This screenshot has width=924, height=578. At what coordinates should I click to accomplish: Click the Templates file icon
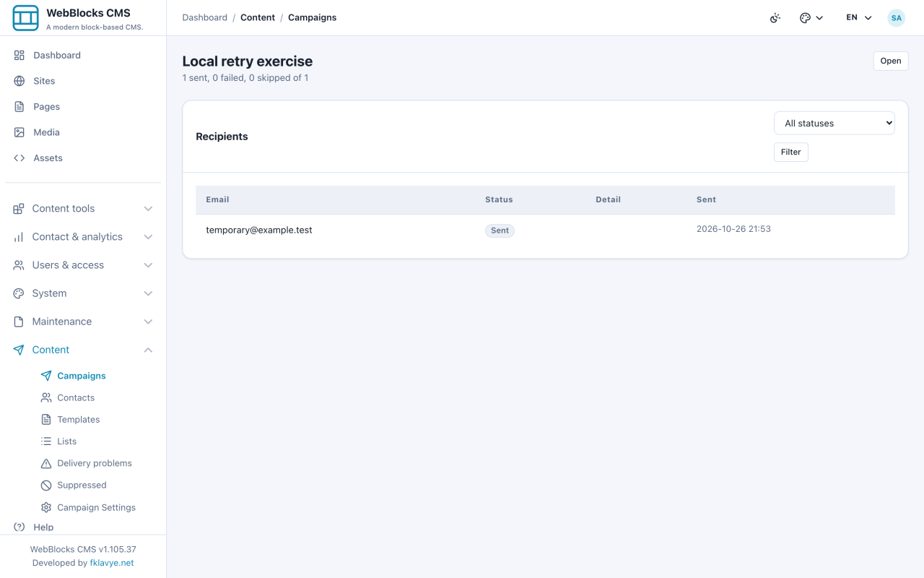tap(46, 420)
